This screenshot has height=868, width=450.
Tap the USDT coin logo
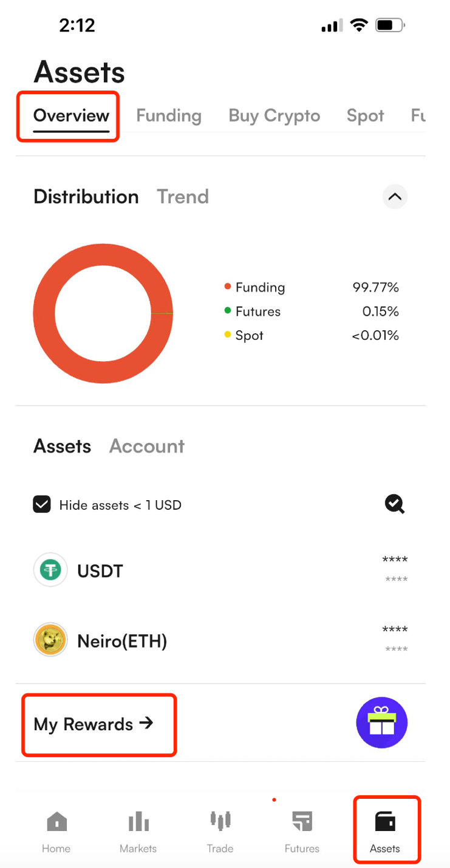50,571
